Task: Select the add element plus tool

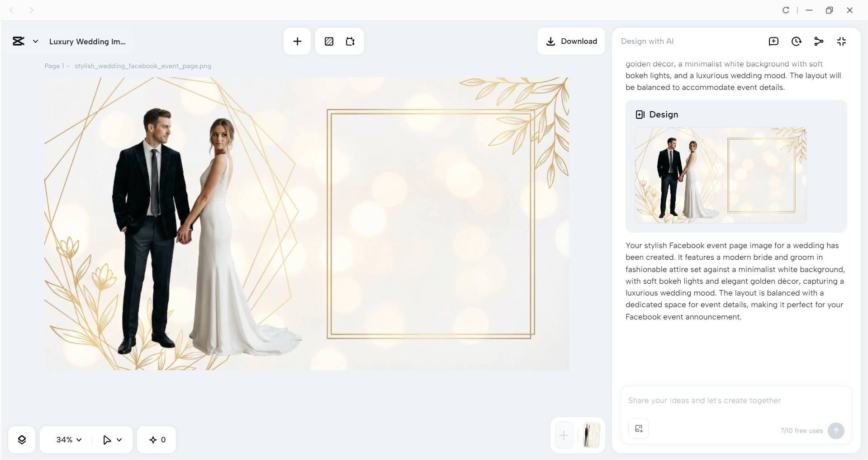Action: click(297, 41)
